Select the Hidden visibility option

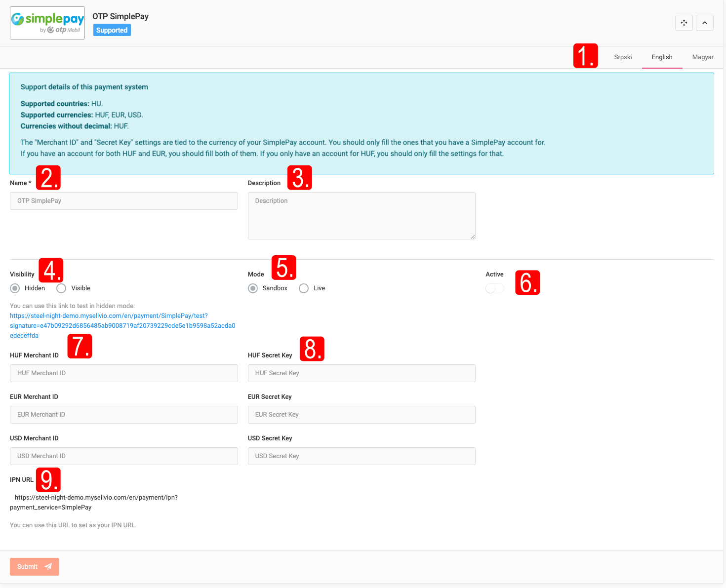(x=15, y=288)
